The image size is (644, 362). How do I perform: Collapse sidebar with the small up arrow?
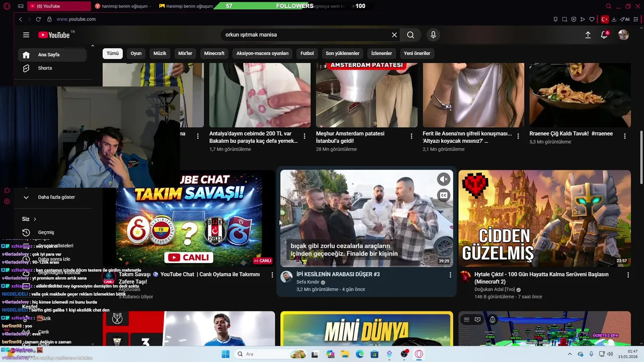tap(93, 46)
